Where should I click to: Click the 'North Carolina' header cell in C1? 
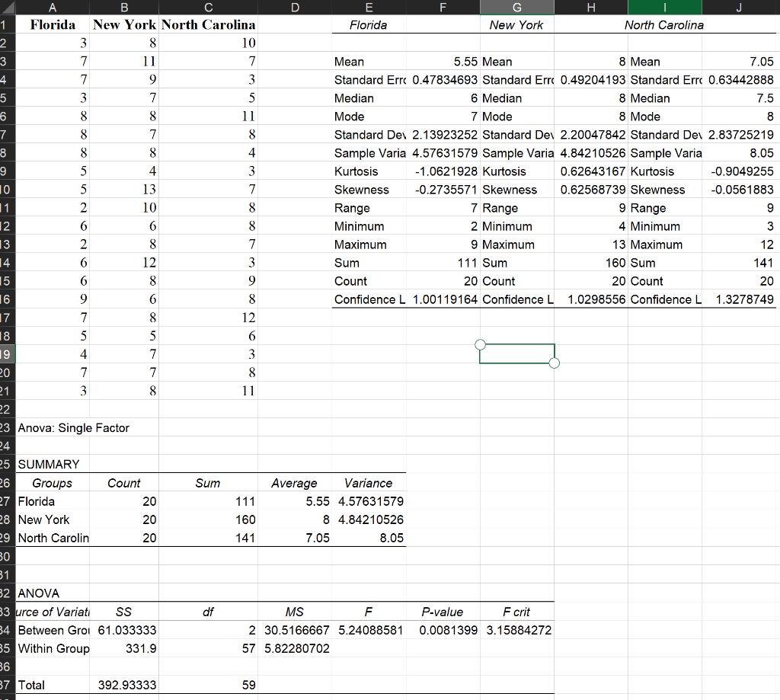pyautogui.click(x=209, y=25)
